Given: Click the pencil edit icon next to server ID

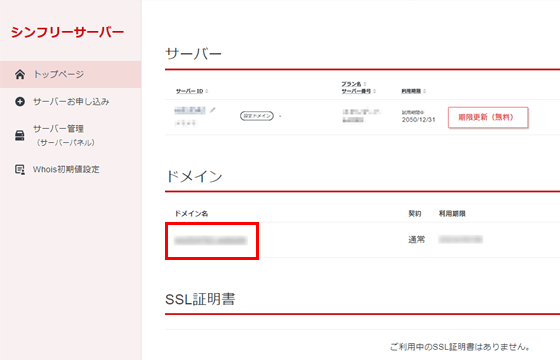Looking at the screenshot, I should pyautogui.click(x=212, y=110).
